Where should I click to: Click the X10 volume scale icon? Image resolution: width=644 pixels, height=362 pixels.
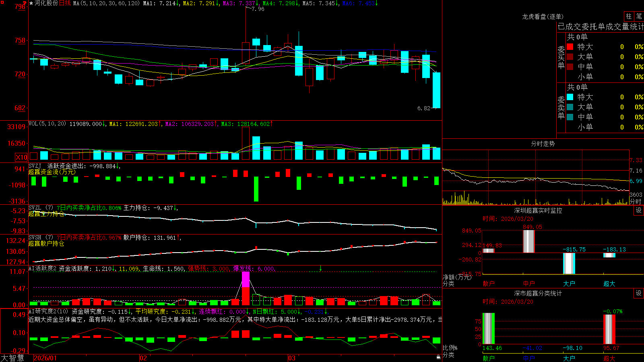21,157
